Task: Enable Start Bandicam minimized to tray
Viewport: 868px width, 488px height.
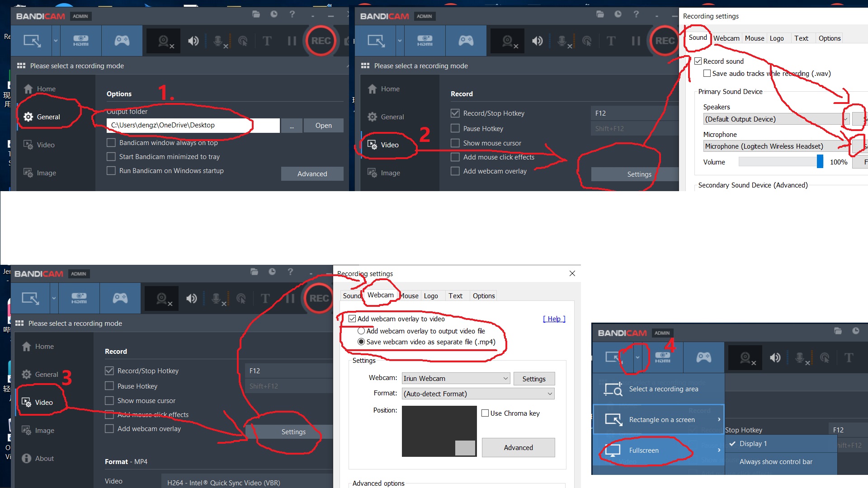Action: coord(111,156)
